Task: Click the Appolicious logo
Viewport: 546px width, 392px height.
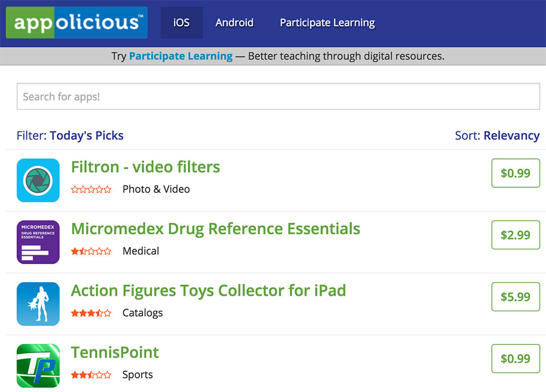Action: click(76, 22)
